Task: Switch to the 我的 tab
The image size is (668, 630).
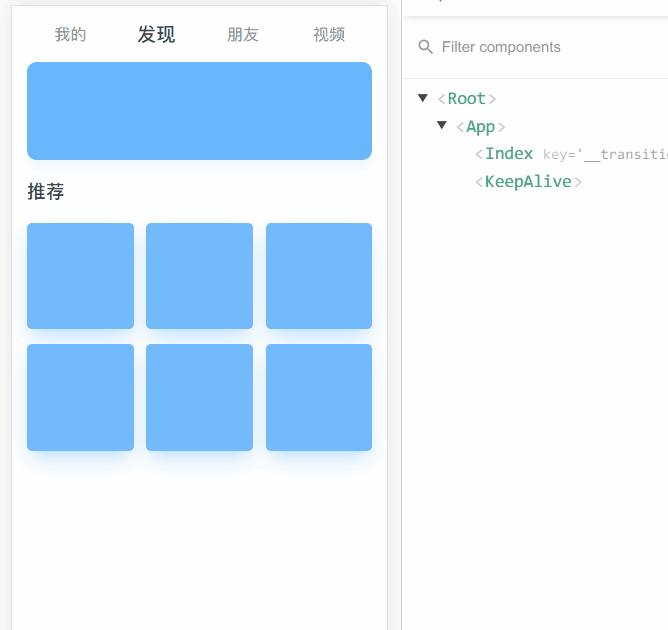Action: coord(70,35)
